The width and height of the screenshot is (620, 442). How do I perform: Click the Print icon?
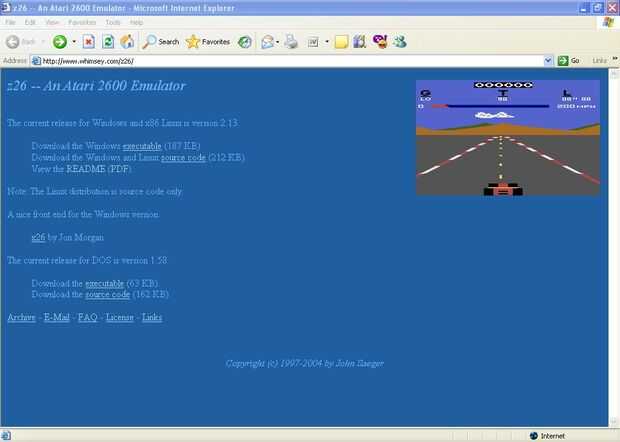[x=291, y=42]
